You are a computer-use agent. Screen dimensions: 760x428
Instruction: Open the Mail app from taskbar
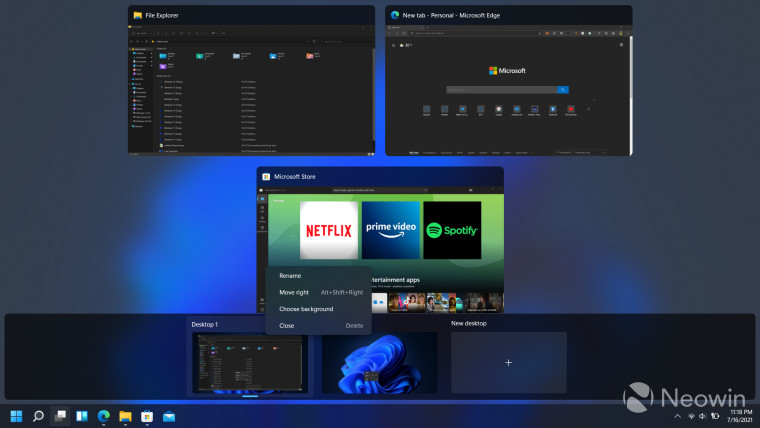169,416
